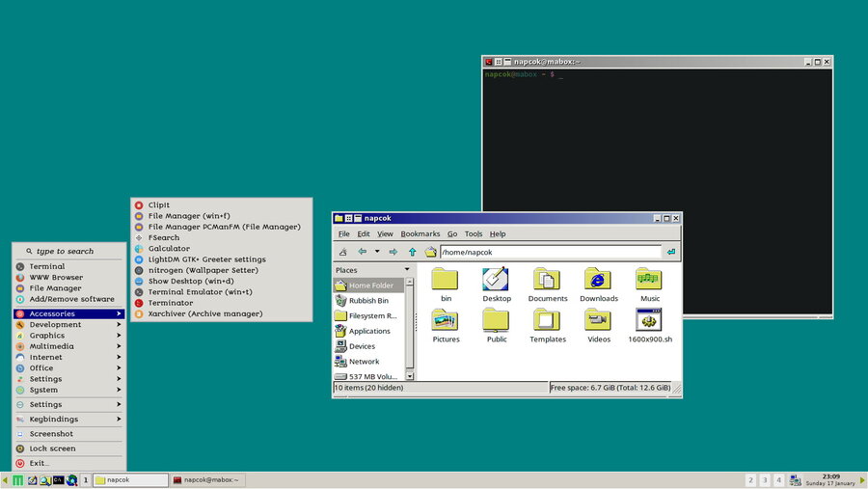Select the Downloads folder icon

coord(598,279)
